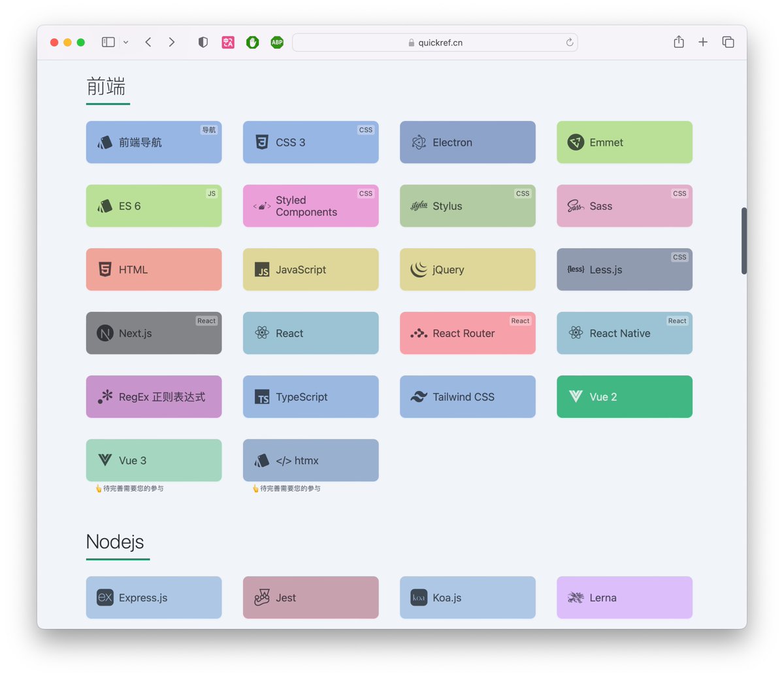Viewport: 784px width, 678px height.
Task: Go back with the back arrow
Action: [x=148, y=42]
